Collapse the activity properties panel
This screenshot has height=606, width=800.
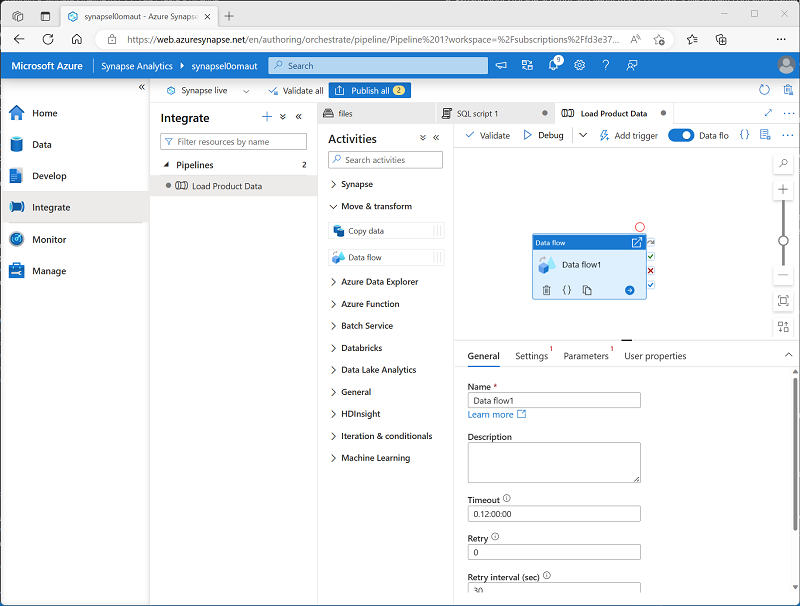coord(788,355)
